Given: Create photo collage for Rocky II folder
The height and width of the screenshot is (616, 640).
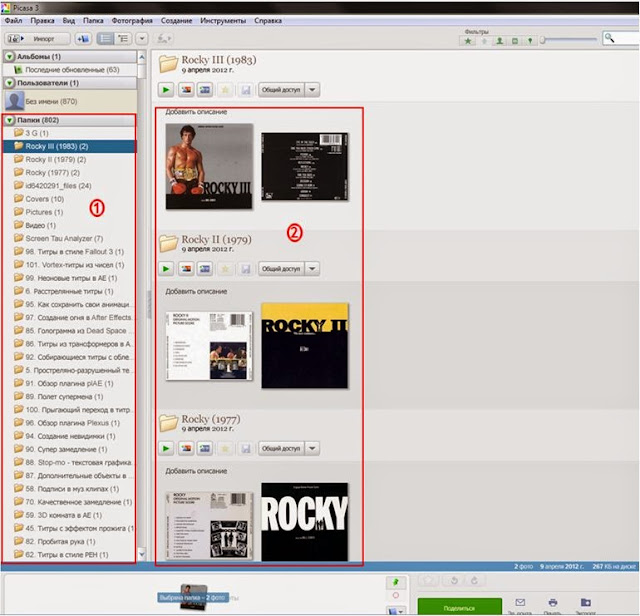Looking at the screenshot, I should 186,269.
